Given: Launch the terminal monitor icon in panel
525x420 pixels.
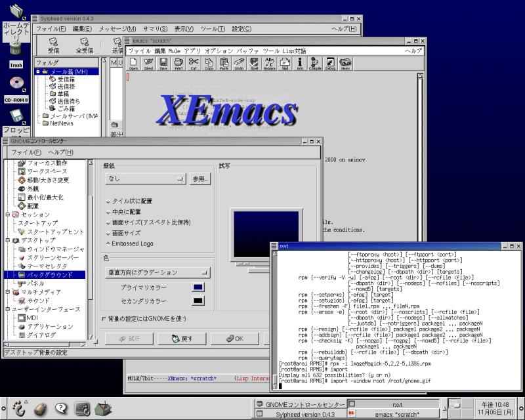Looking at the screenshot, I should [83, 408].
